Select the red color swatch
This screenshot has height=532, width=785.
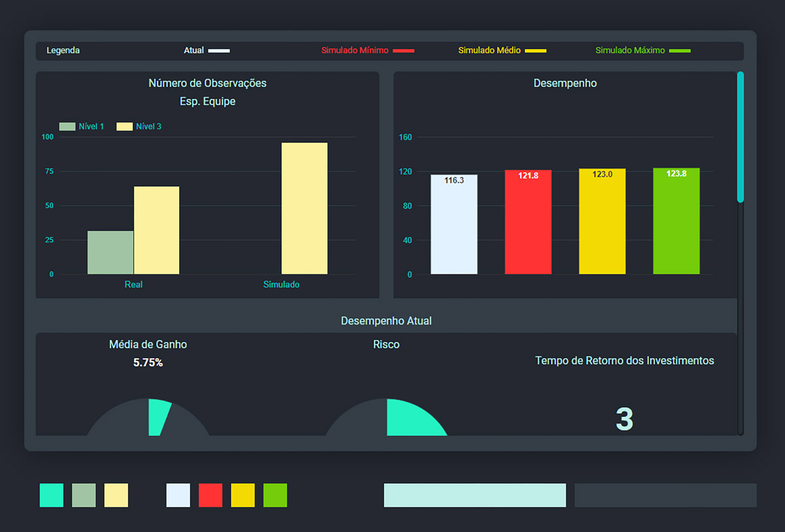(x=211, y=495)
